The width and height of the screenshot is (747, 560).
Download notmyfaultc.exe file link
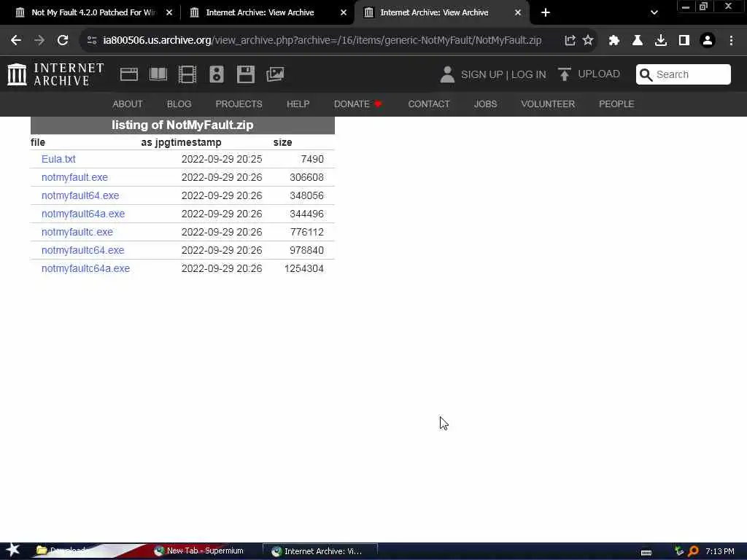point(77,232)
